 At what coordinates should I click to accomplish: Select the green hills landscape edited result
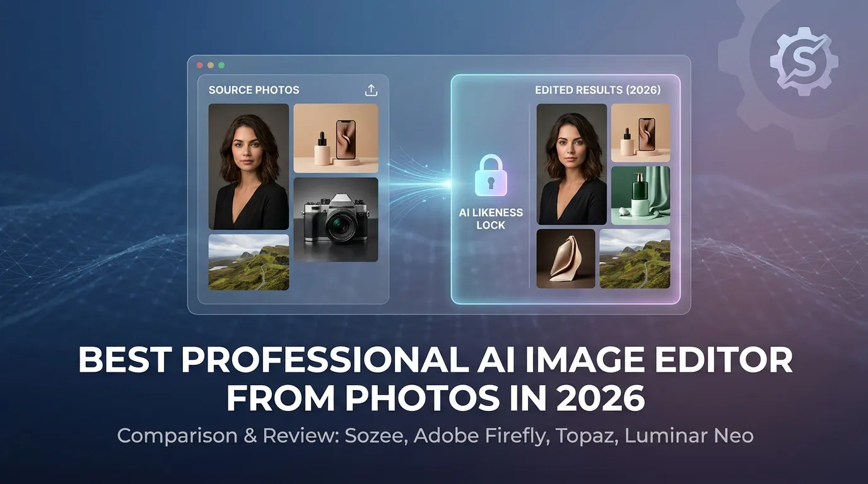point(635,258)
